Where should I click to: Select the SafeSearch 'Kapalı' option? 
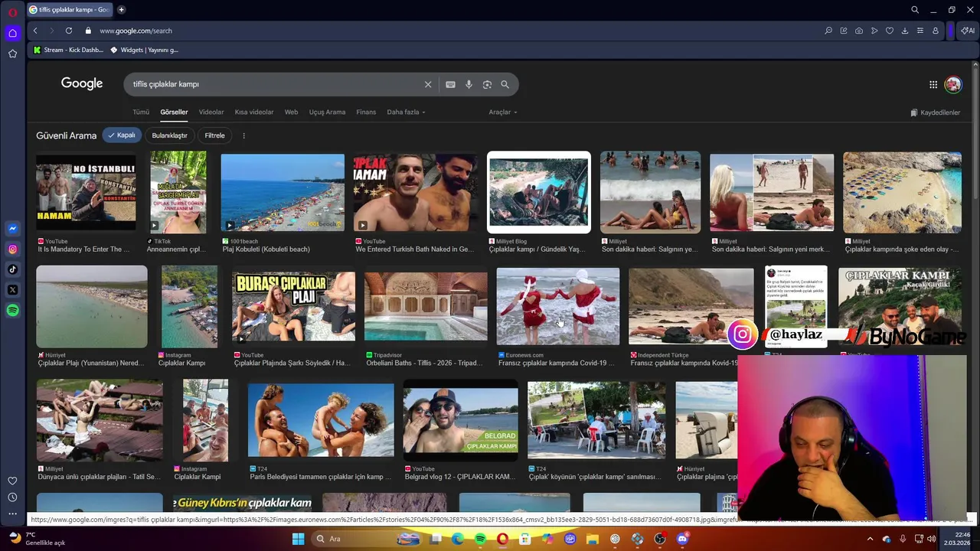(x=122, y=135)
